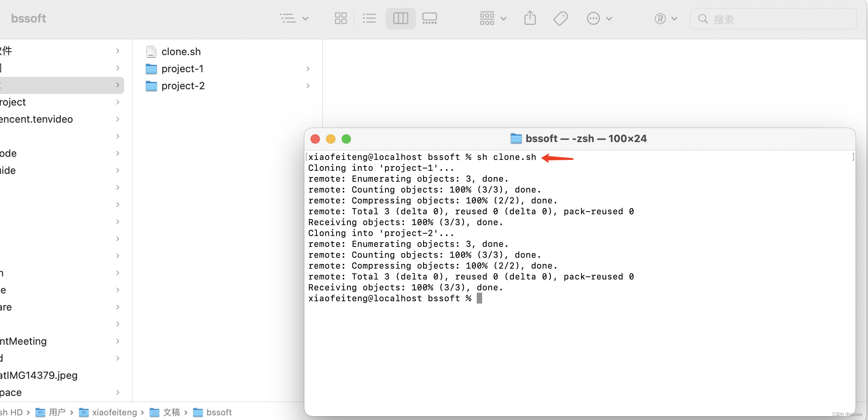
Task: Click xiaofeiteng in the path bar
Action: click(108, 412)
